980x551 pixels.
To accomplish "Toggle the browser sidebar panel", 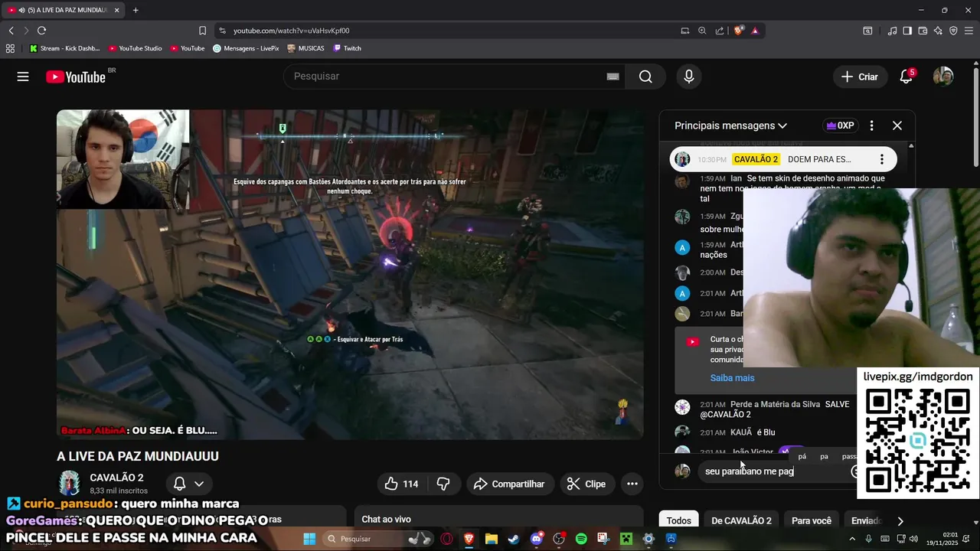I will click(x=907, y=31).
